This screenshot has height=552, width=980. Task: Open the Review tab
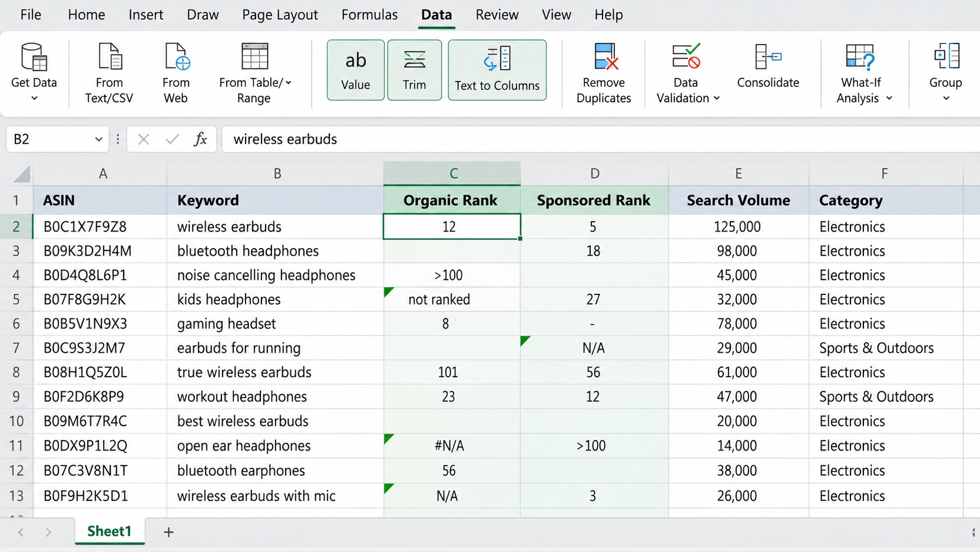click(x=497, y=15)
